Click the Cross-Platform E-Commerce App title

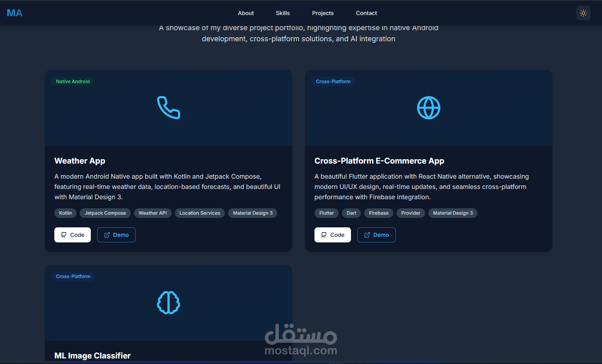379,161
